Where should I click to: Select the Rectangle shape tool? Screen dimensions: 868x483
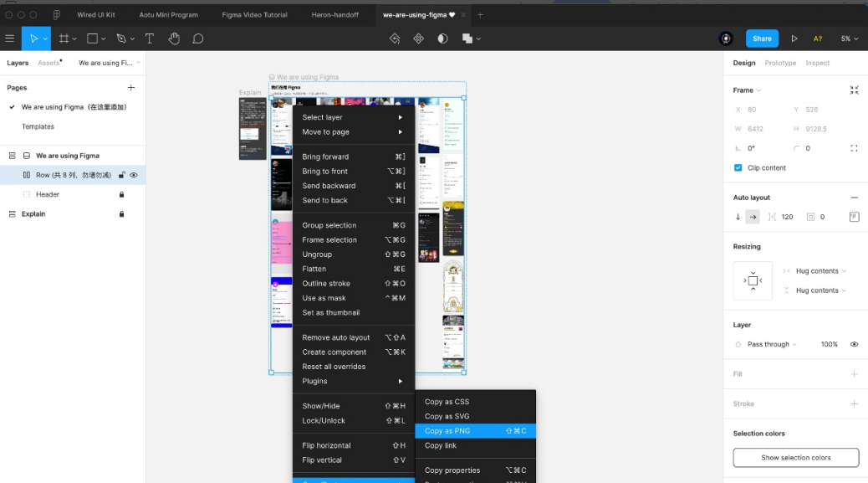93,39
